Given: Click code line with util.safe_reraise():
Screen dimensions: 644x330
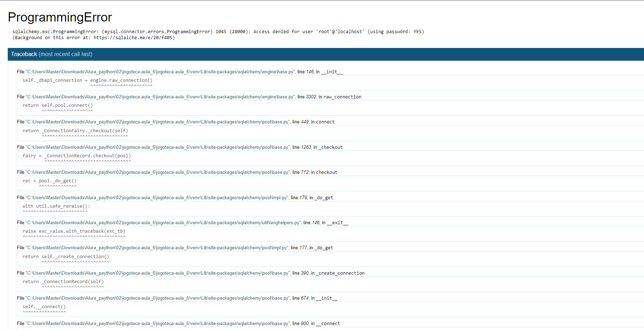Looking at the screenshot, I should point(56,206).
